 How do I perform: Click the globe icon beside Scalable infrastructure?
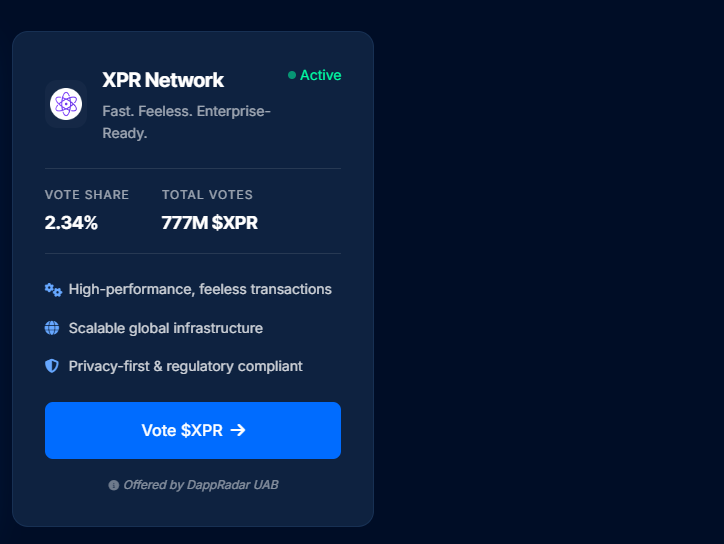point(52,328)
